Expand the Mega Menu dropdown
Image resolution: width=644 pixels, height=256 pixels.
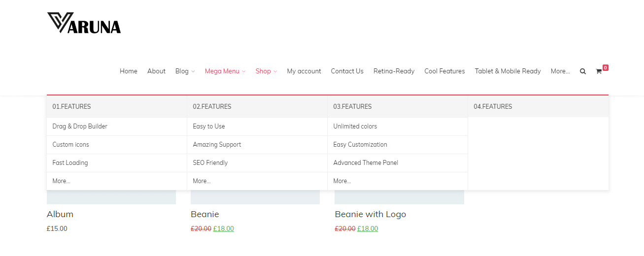click(x=225, y=71)
